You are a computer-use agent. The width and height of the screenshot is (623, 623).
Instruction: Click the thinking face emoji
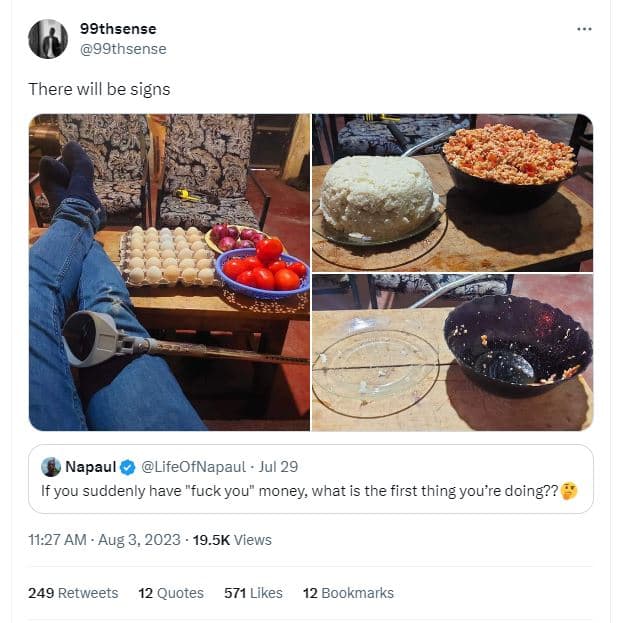click(x=569, y=492)
